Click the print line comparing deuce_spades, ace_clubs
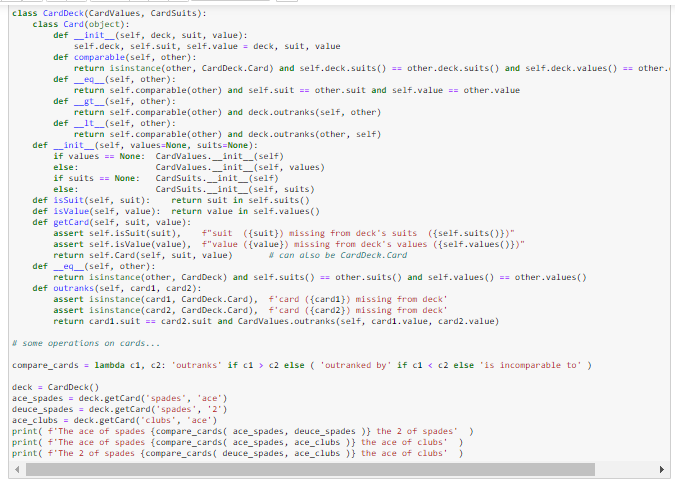The height and width of the screenshot is (483, 675). pos(238,453)
